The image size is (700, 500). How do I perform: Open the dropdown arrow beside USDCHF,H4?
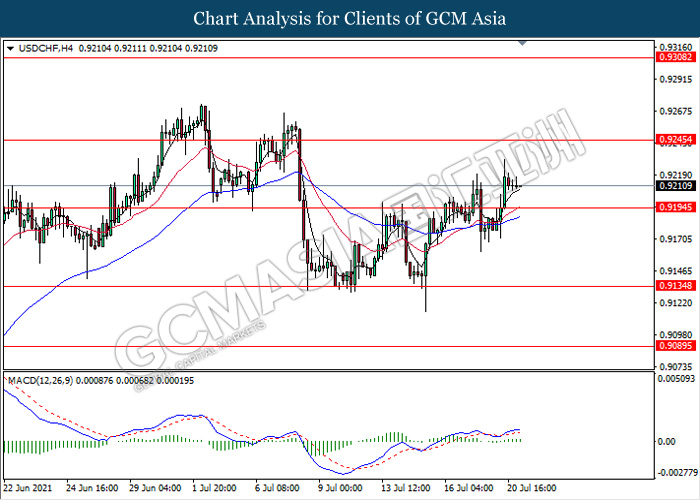[x=11, y=49]
